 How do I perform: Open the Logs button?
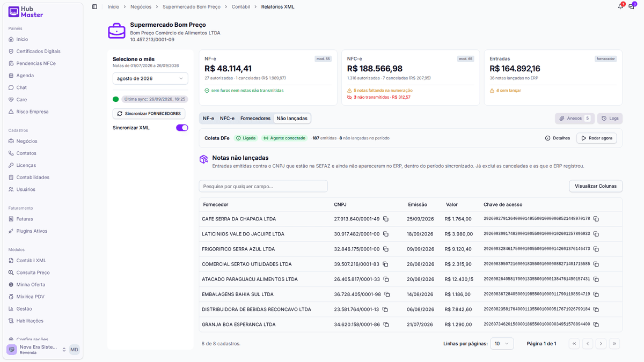coord(610,119)
